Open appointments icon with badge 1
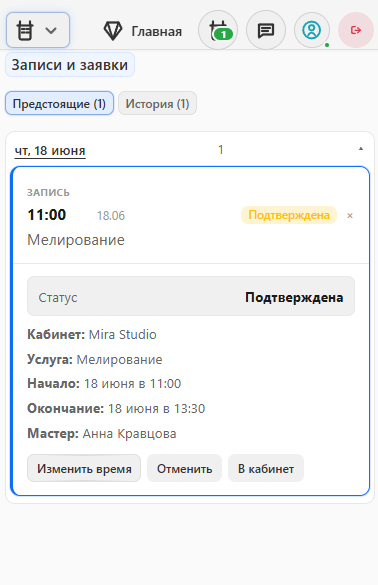This screenshot has height=585, width=378. tap(218, 30)
